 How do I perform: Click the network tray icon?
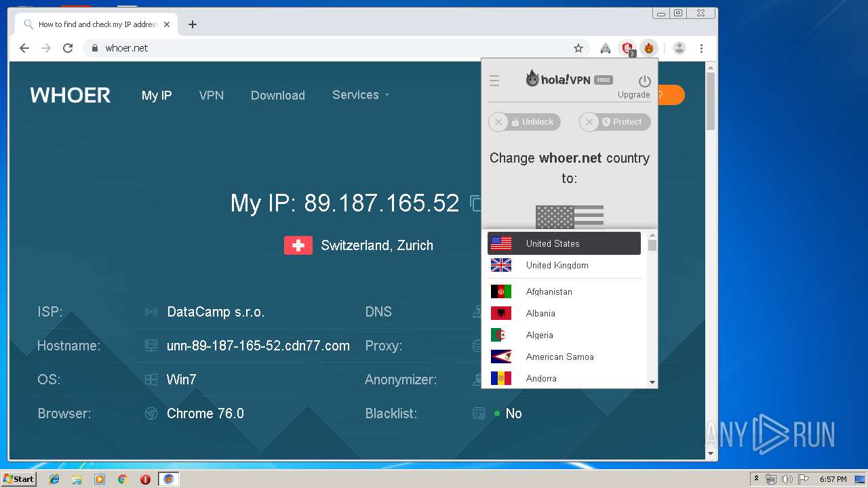[x=771, y=479]
